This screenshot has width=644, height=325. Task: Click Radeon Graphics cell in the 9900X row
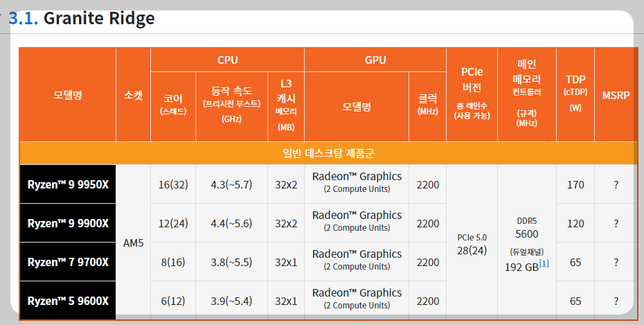point(357,223)
